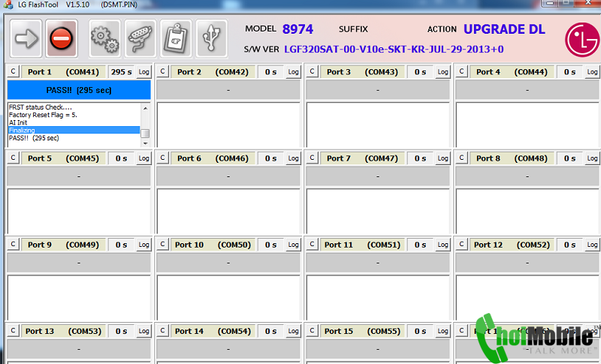Click the Port 14 (COM54) label
601x364 pixels.
coord(213,332)
